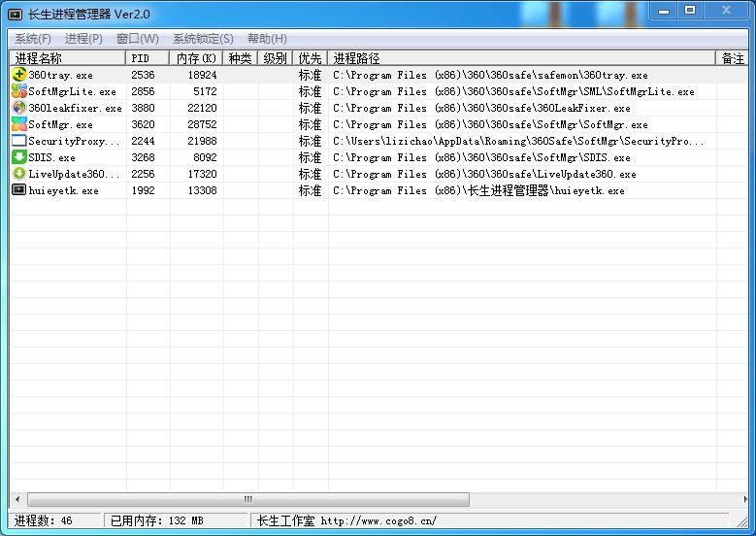Open the 进程(P) menu
Viewport: 756px width, 536px height.
click(83, 39)
